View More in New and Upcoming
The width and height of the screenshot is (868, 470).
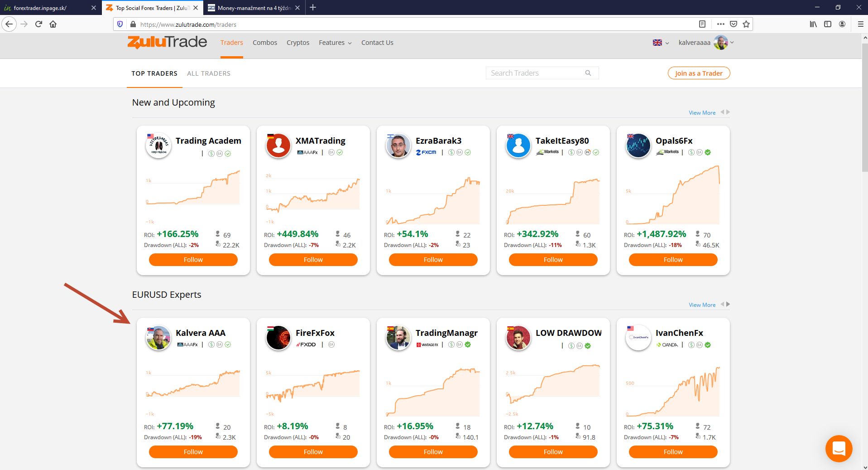[x=702, y=113]
